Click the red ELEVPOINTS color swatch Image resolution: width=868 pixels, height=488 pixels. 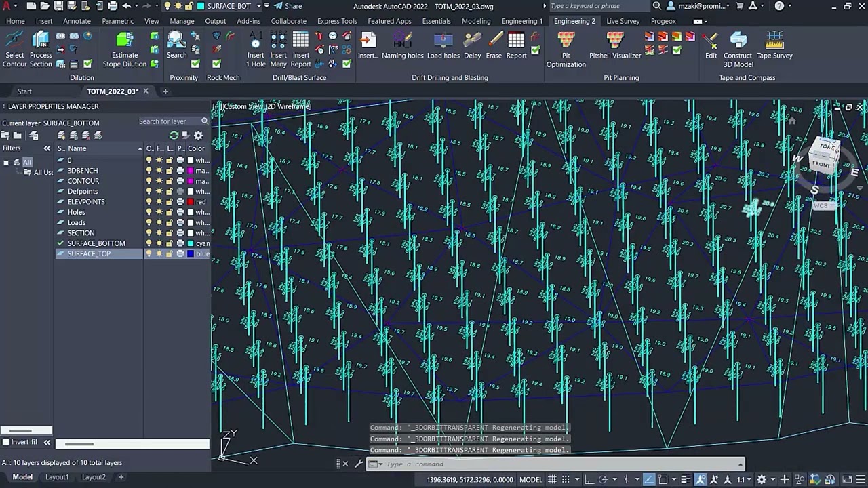click(x=191, y=202)
